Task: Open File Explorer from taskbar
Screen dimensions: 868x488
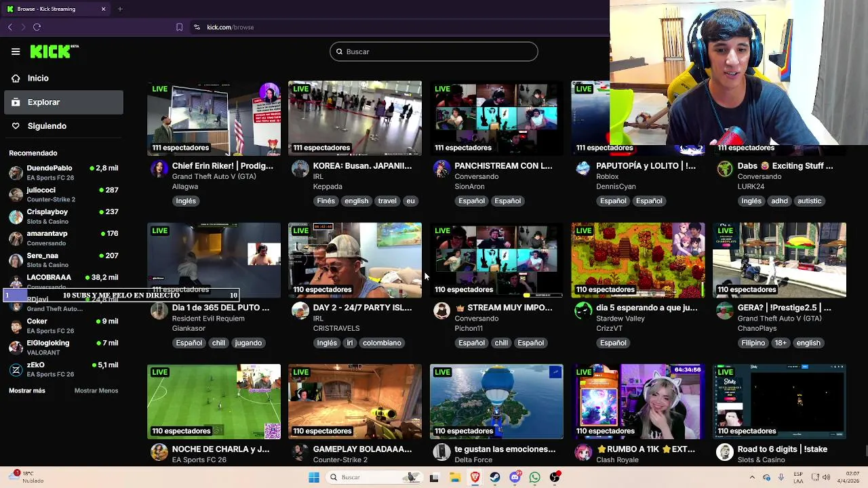Action: click(x=454, y=477)
